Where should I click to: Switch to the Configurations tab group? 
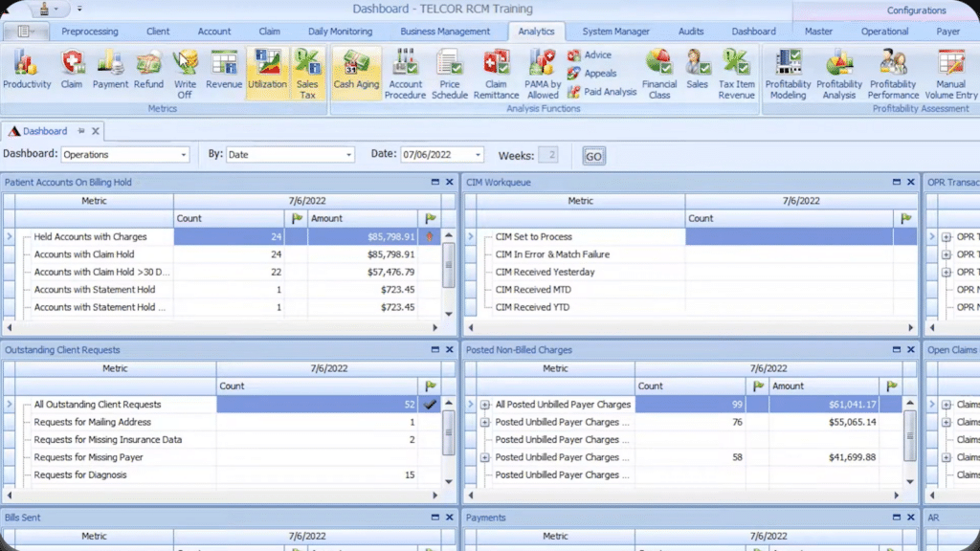coord(916,11)
